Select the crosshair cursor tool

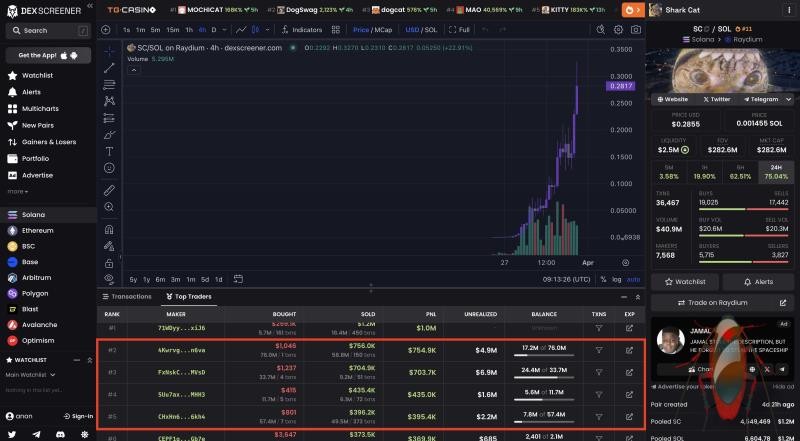point(109,52)
